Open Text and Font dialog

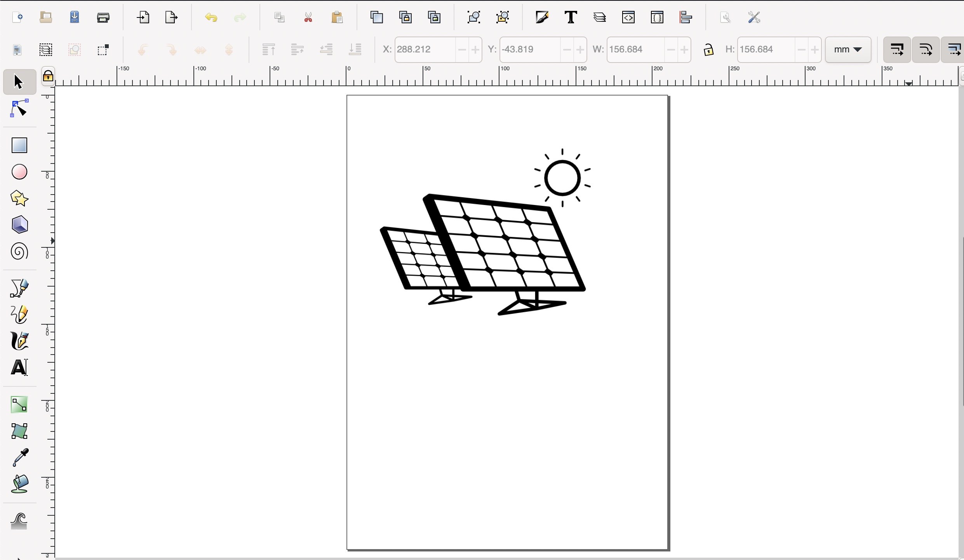click(571, 17)
